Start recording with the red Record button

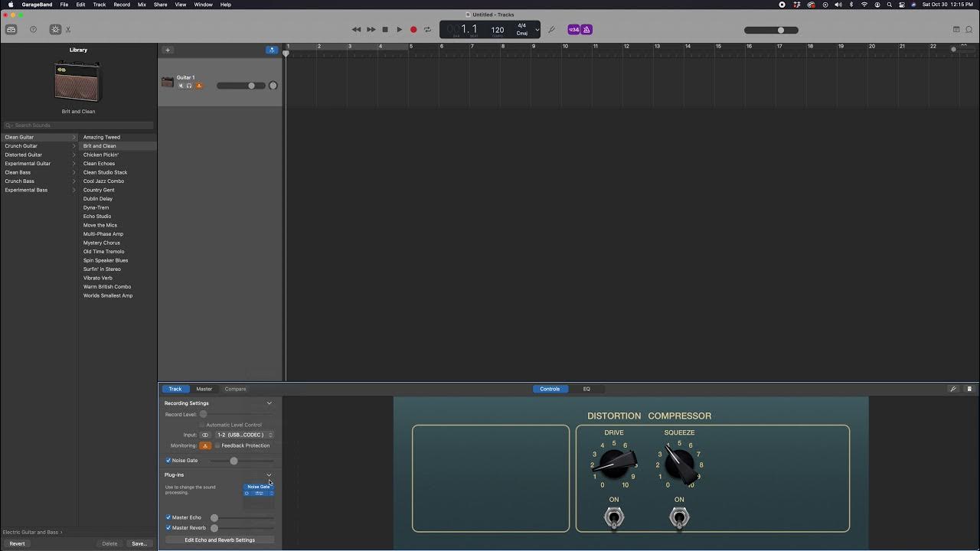click(x=413, y=30)
